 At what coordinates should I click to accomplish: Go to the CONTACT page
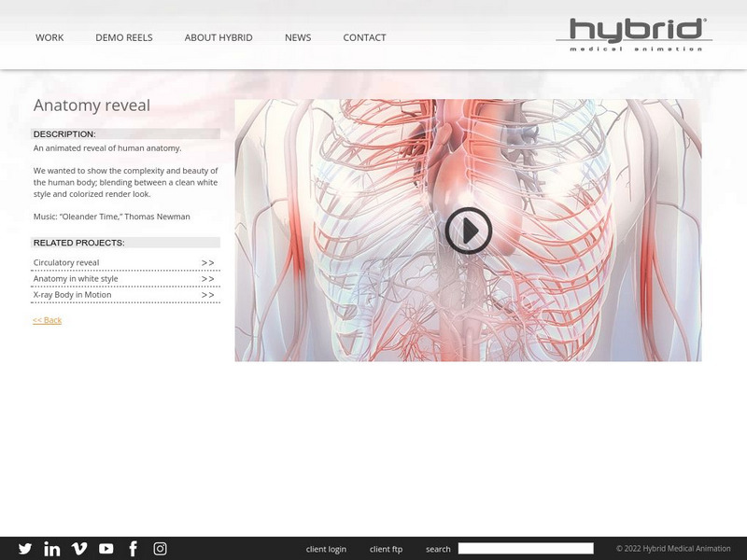(x=365, y=37)
